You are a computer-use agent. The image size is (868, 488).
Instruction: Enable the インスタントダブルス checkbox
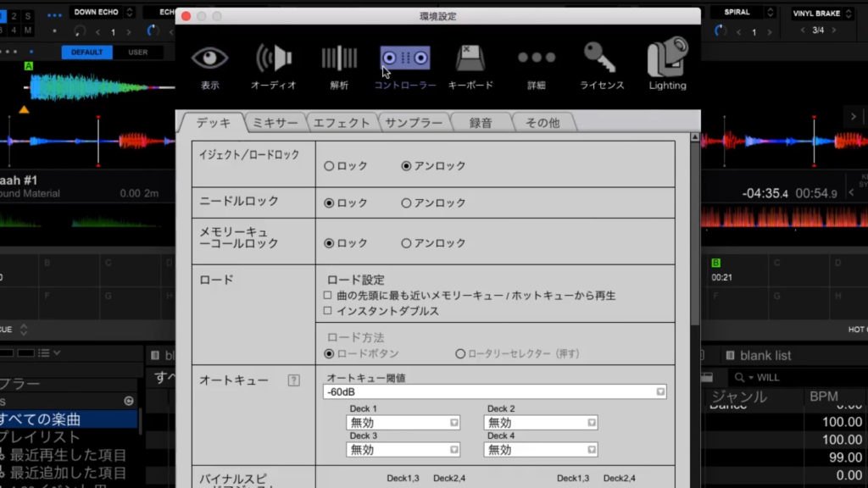pos(328,311)
